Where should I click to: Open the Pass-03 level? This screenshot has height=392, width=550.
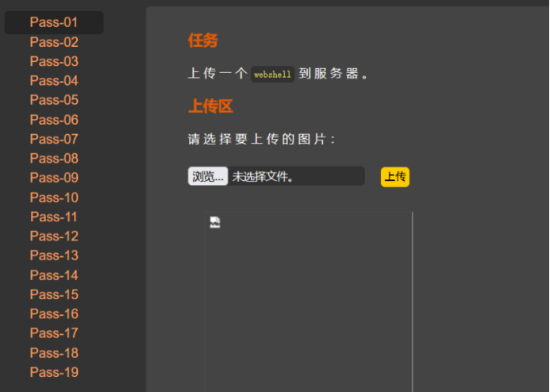click(x=54, y=61)
